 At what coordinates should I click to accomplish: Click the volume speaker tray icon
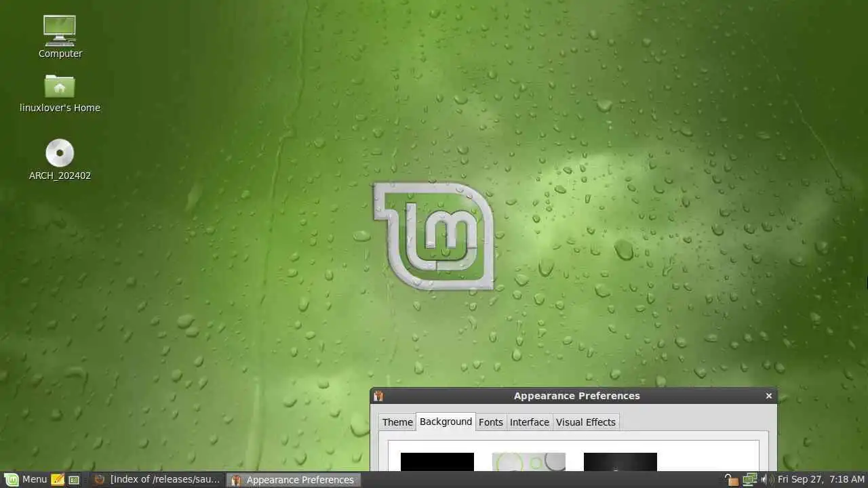[767, 479]
